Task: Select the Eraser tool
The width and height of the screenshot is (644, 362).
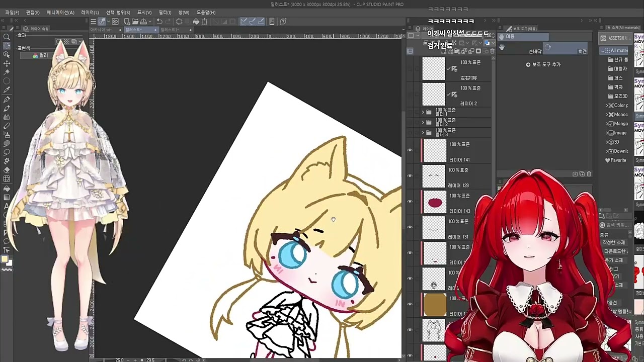Action: click(x=7, y=170)
